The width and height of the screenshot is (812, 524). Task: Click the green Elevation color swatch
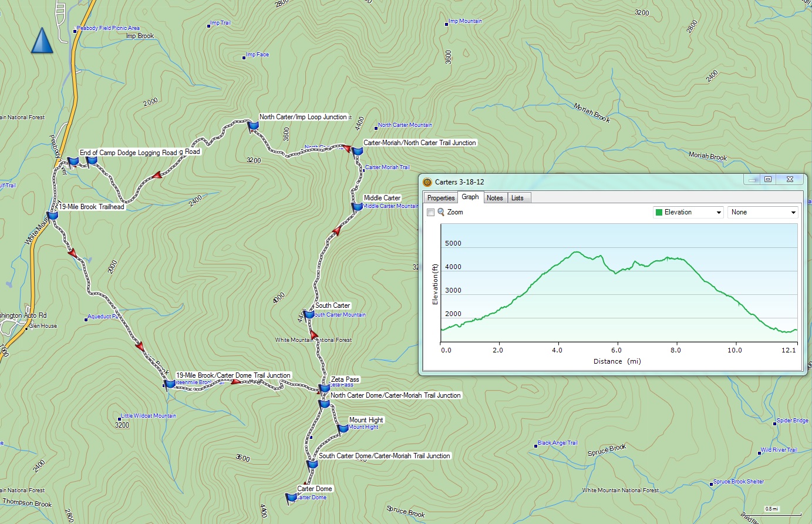[x=659, y=212]
